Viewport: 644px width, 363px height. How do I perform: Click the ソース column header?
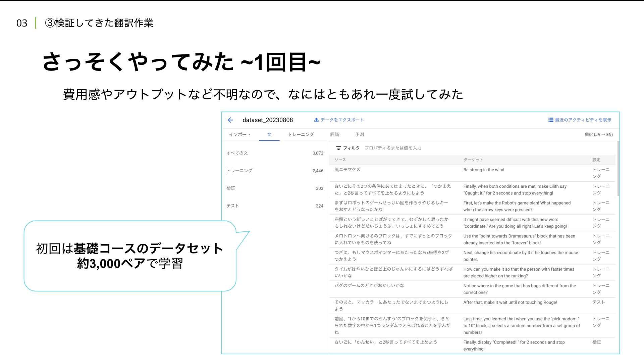340,160
